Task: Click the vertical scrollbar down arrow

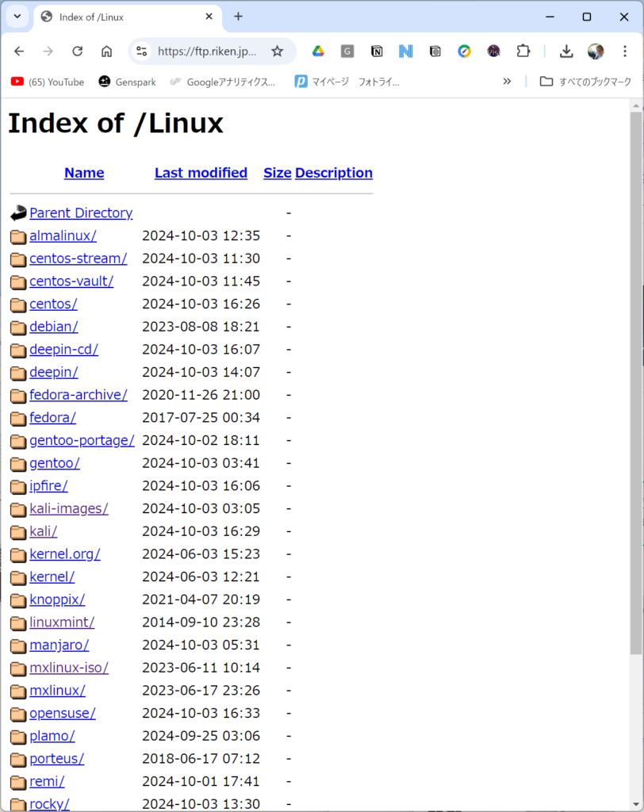Action: point(636,803)
